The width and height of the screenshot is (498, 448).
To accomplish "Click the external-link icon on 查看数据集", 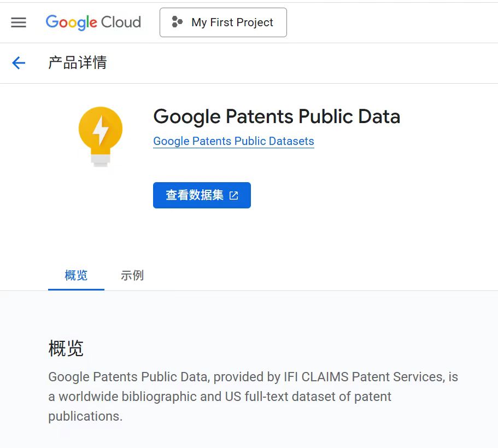I will pos(234,195).
